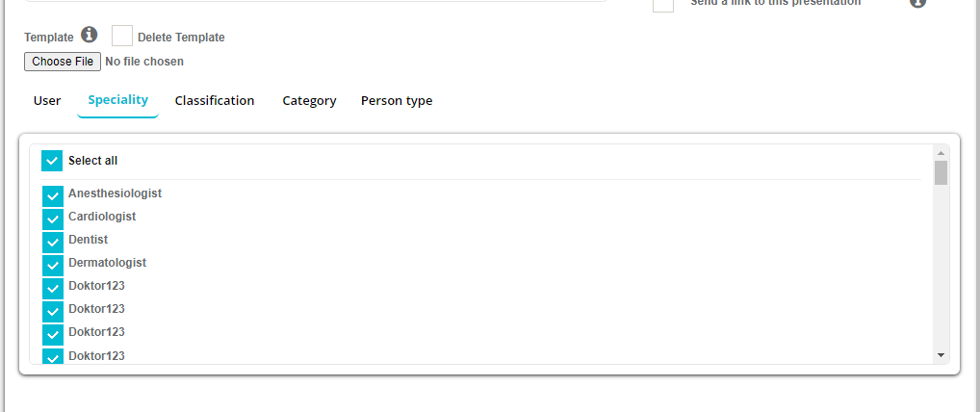The image size is (980, 412).
Task: Enable the send link to presentation checkbox
Action: click(663, 4)
